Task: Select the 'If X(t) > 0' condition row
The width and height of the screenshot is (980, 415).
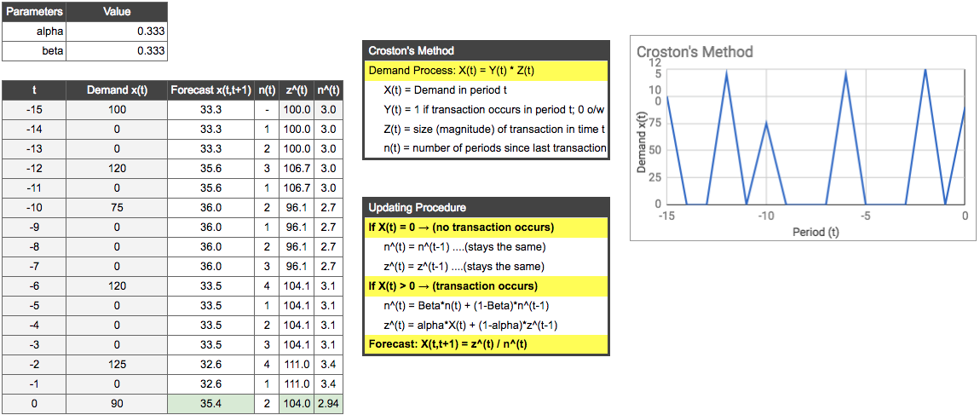Action: click(486, 286)
